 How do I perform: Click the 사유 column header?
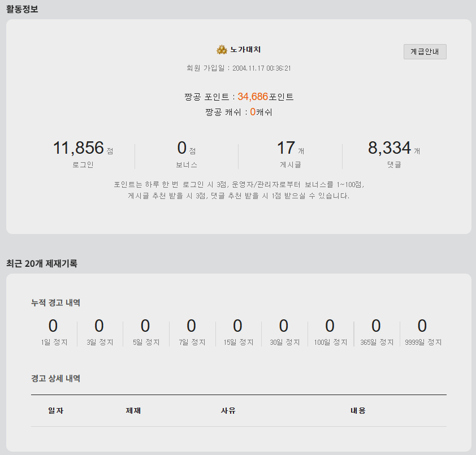(x=228, y=410)
